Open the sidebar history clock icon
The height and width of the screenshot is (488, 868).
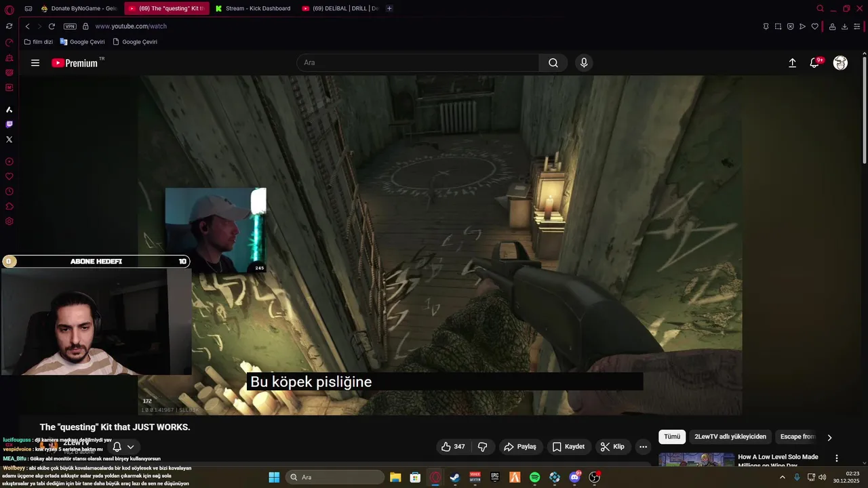pos(9,191)
